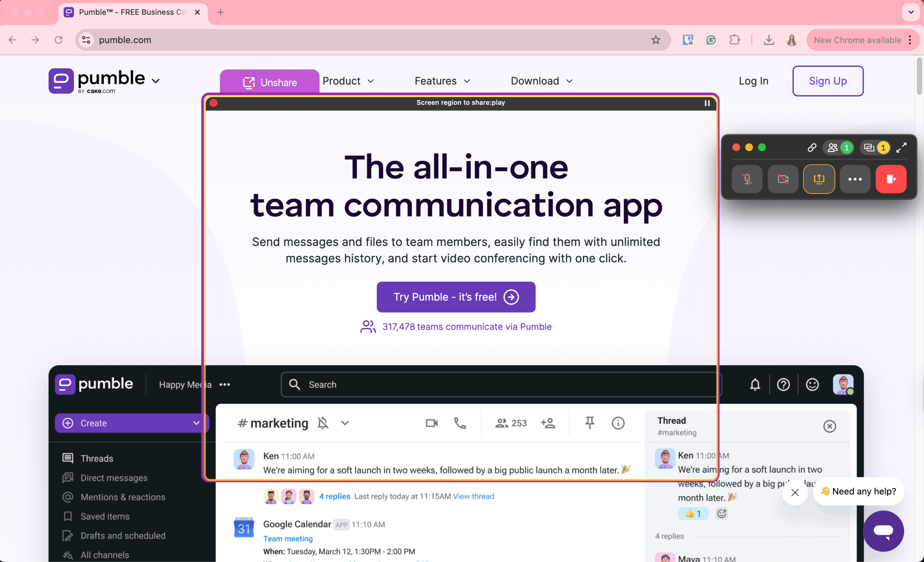Viewport: 924px width, 562px height.
Task: Toggle the thumbs-up reaction on Ken's message
Action: click(693, 514)
